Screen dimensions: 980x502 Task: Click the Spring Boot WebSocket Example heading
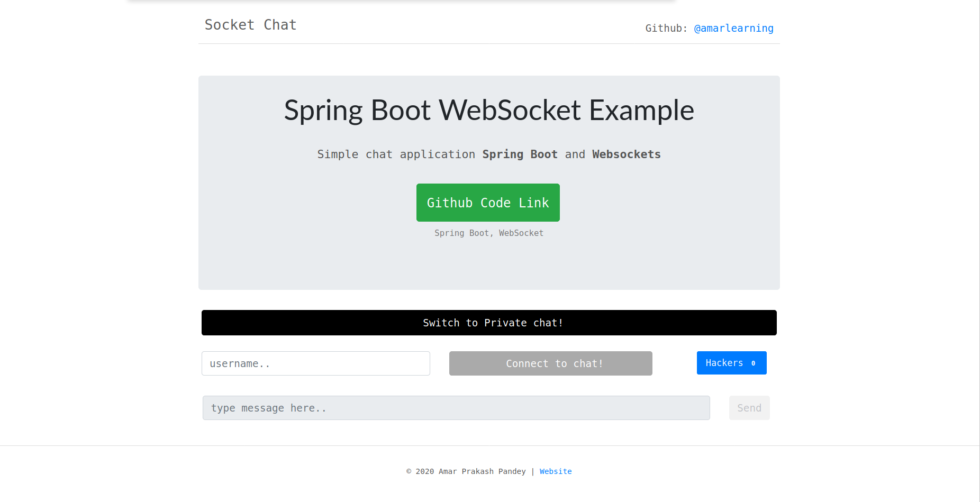(x=489, y=110)
